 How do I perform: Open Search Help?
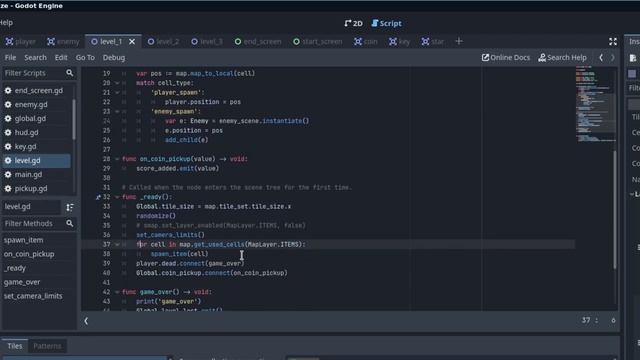[x=562, y=58]
